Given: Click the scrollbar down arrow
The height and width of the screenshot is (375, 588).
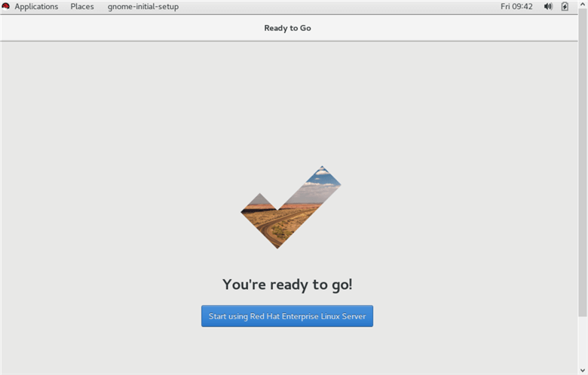Looking at the screenshot, I should pos(583,370).
